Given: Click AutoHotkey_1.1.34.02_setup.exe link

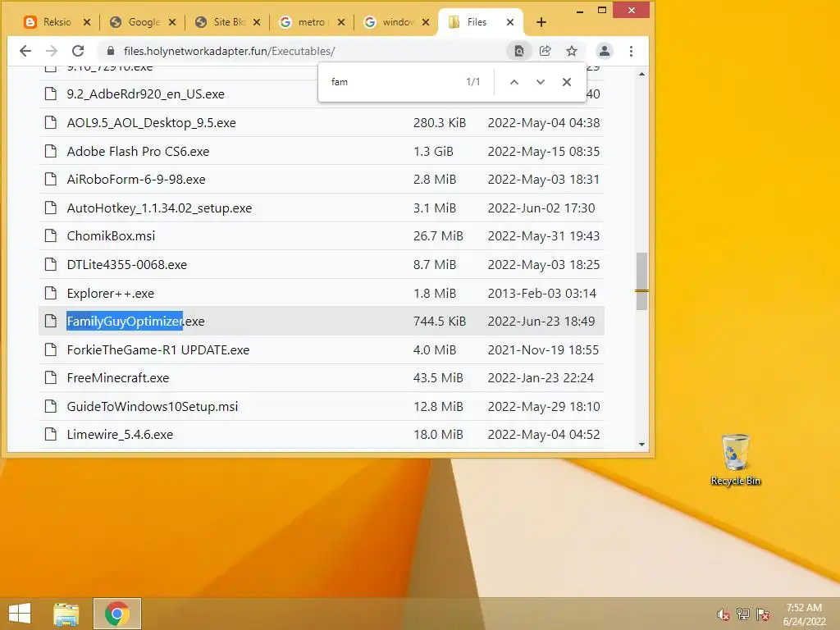Looking at the screenshot, I should point(159,208).
